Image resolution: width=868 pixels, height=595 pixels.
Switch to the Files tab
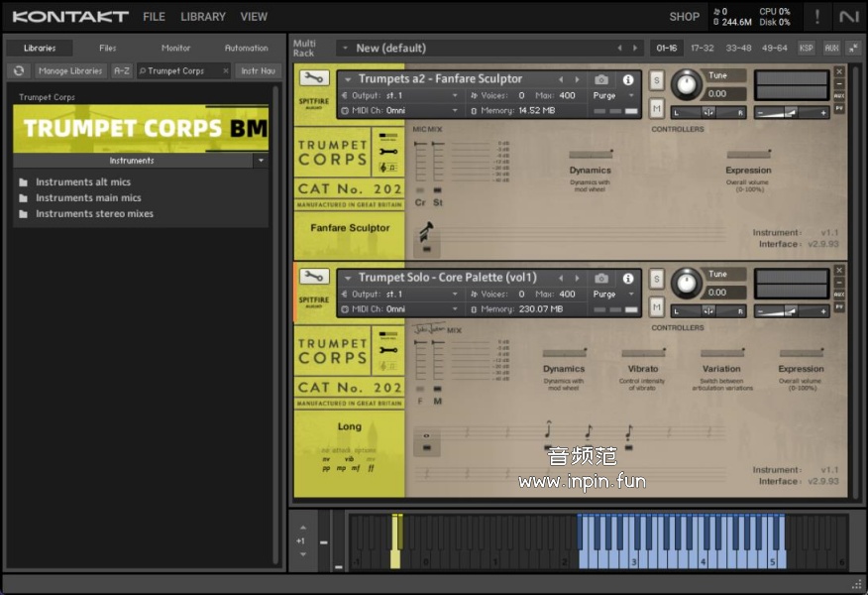(x=107, y=48)
